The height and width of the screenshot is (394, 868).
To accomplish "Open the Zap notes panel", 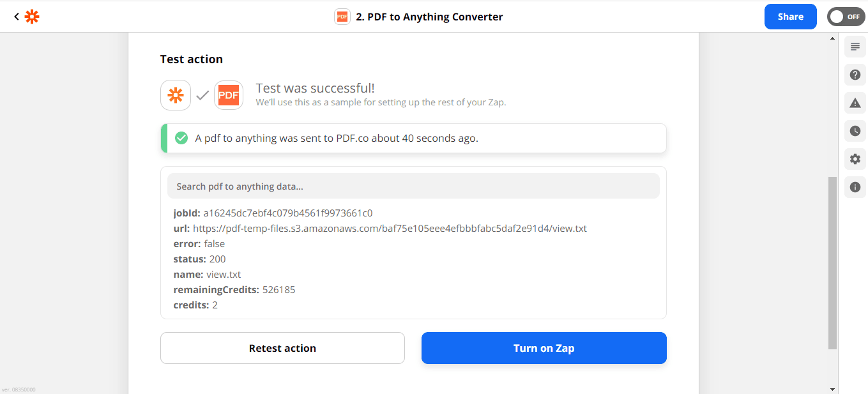I will tap(855, 47).
